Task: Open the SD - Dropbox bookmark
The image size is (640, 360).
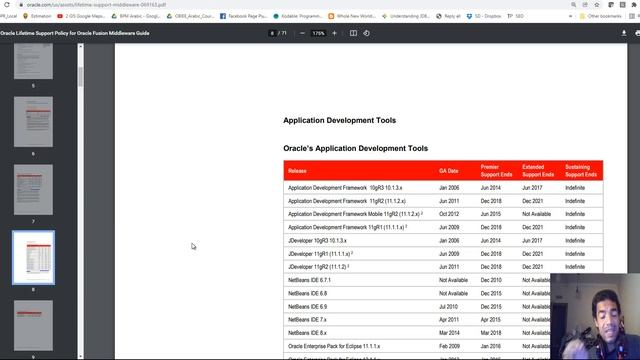Action: 484,16
